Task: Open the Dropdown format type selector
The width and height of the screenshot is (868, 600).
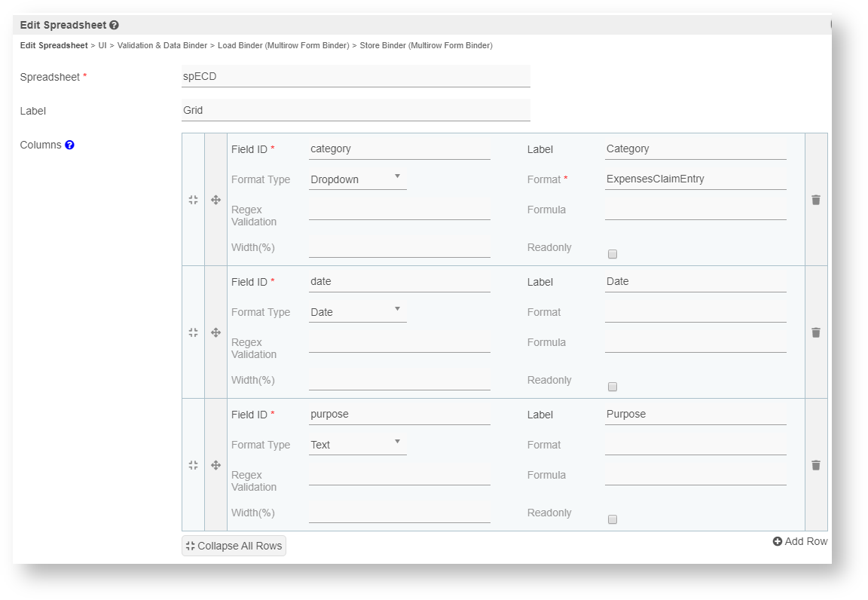Action: 357,179
